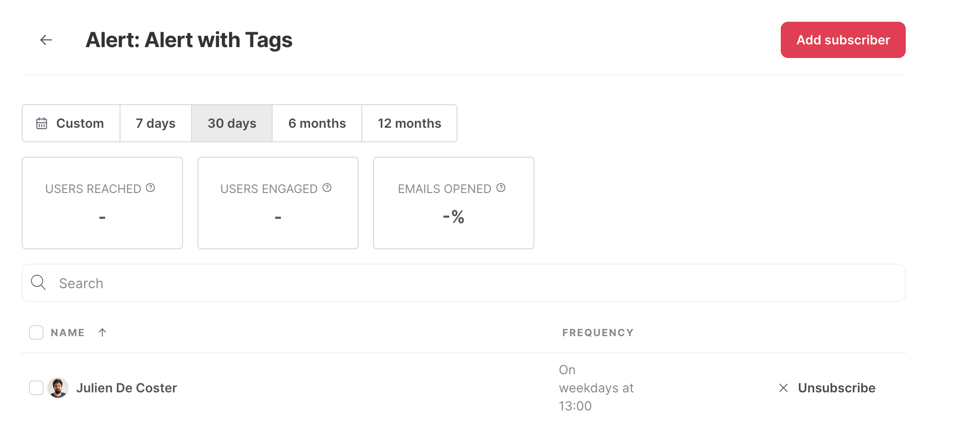Screen dimensions: 980x444
Task: Click Julien De Coster's avatar
Action: 58,388
